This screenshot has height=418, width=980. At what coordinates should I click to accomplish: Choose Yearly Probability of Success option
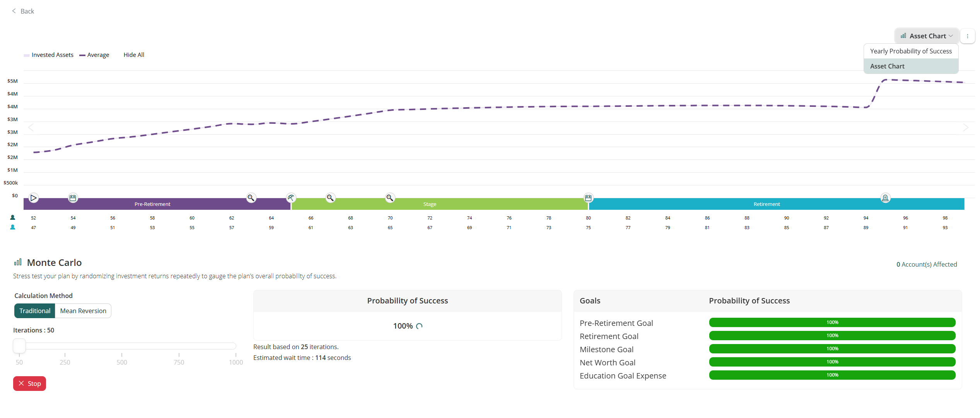tap(911, 51)
